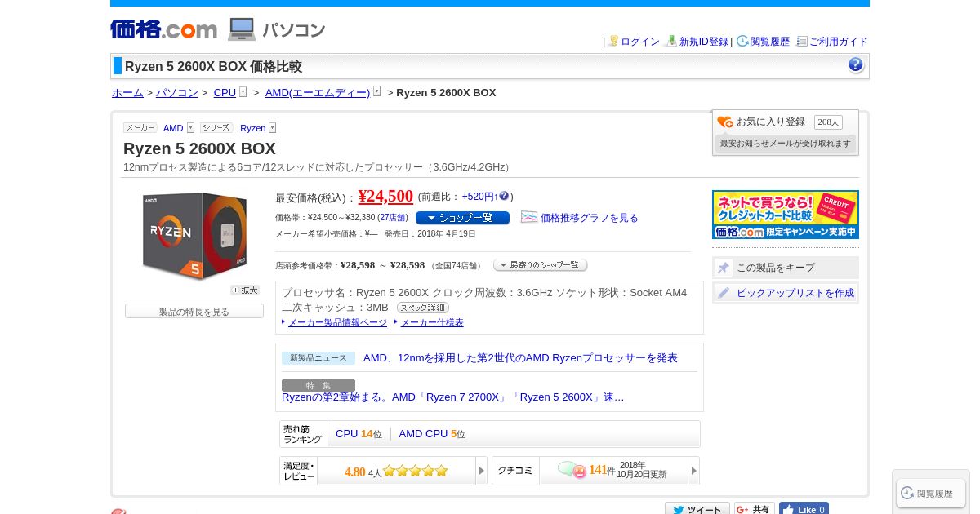Click the 208人 favorites count
The width and height of the screenshot is (980, 514).
(x=828, y=122)
